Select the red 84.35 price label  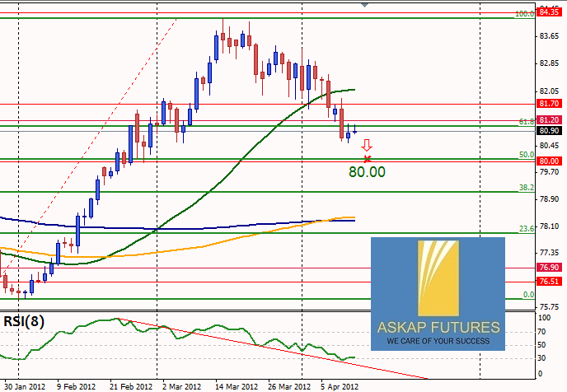pyautogui.click(x=548, y=12)
